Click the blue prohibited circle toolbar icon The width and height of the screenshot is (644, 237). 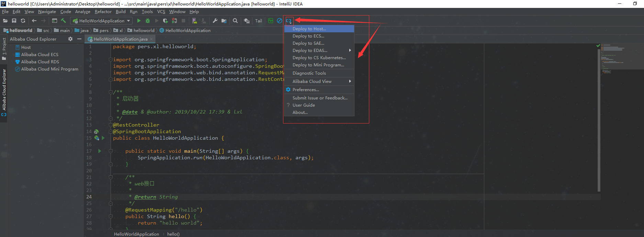pos(280,21)
